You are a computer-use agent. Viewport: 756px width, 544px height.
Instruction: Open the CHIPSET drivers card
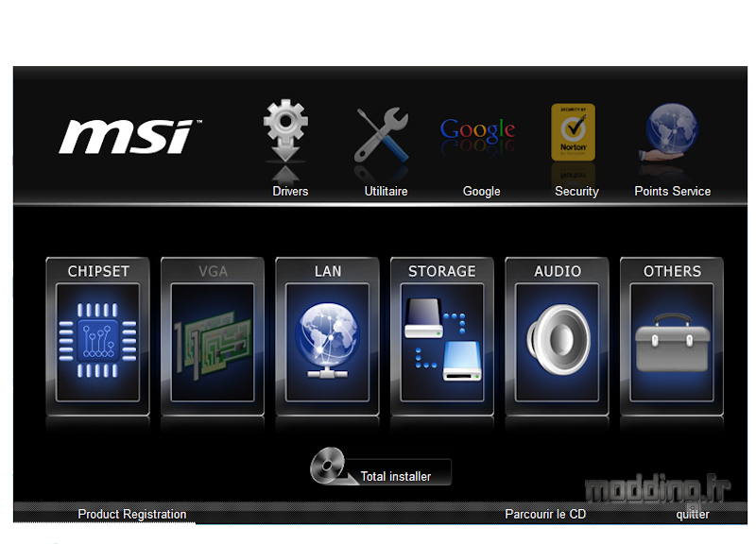(x=98, y=336)
